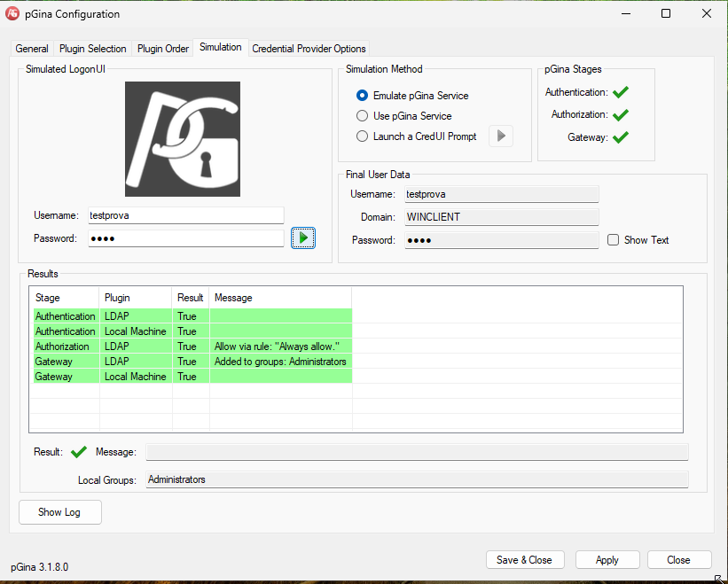The image size is (728, 584).
Task: Focus the Simulated LogonUI Password field
Action: 185,238
